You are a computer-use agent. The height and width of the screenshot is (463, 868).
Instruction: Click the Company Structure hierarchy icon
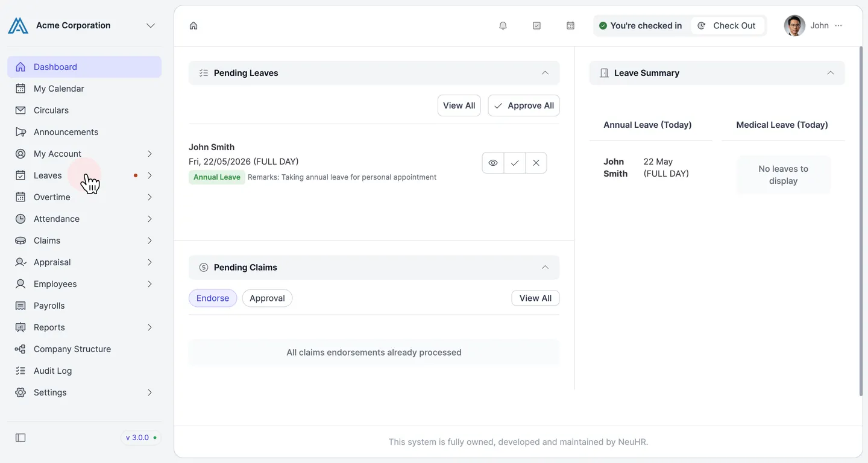20,349
